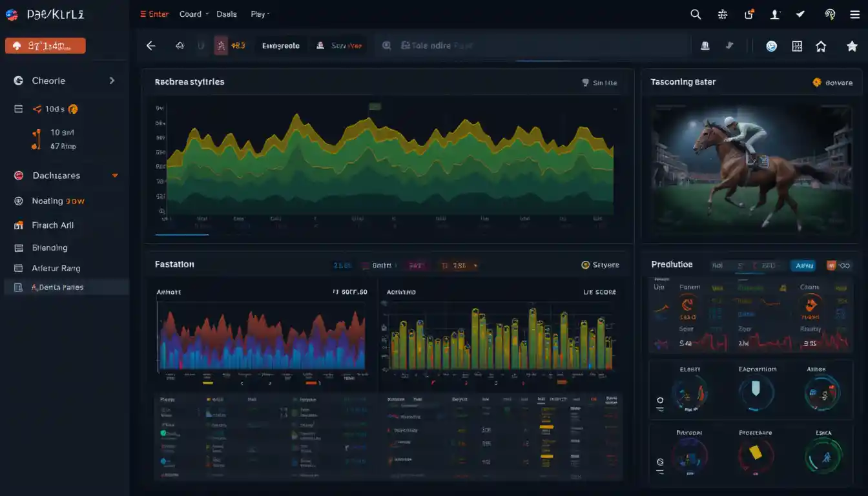
Task: Click the home icon in the toolbar
Action: 821,46
